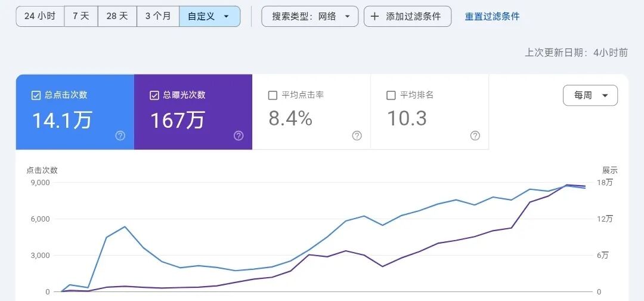Click the 14.1万 total clicks value
The width and height of the screenshot is (644, 301).
(62, 121)
